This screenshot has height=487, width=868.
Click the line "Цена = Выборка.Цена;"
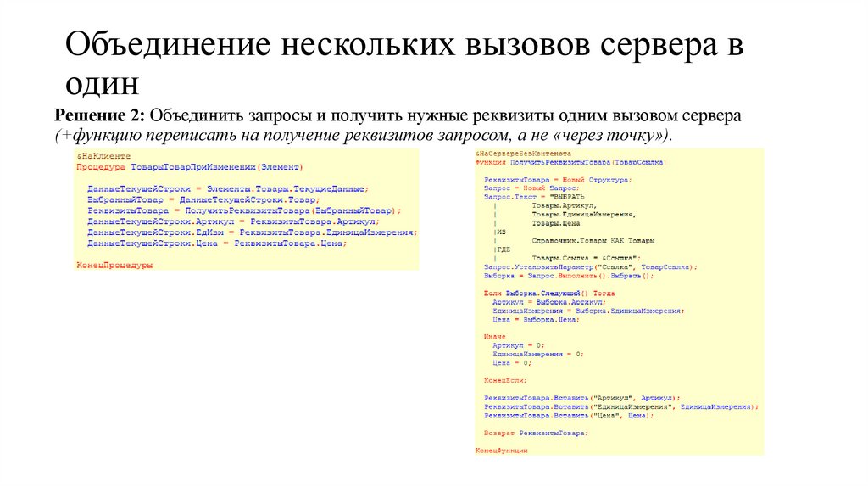pyautogui.click(x=536, y=320)
